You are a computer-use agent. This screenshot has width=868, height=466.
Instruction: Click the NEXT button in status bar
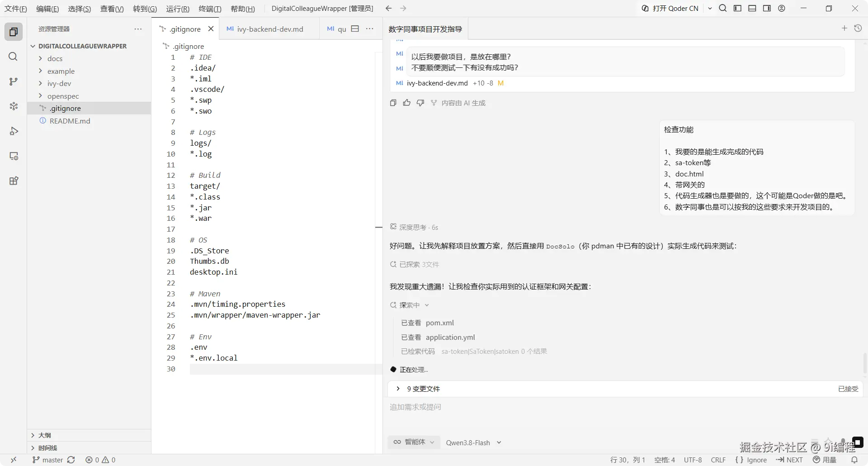pos(789,460)
